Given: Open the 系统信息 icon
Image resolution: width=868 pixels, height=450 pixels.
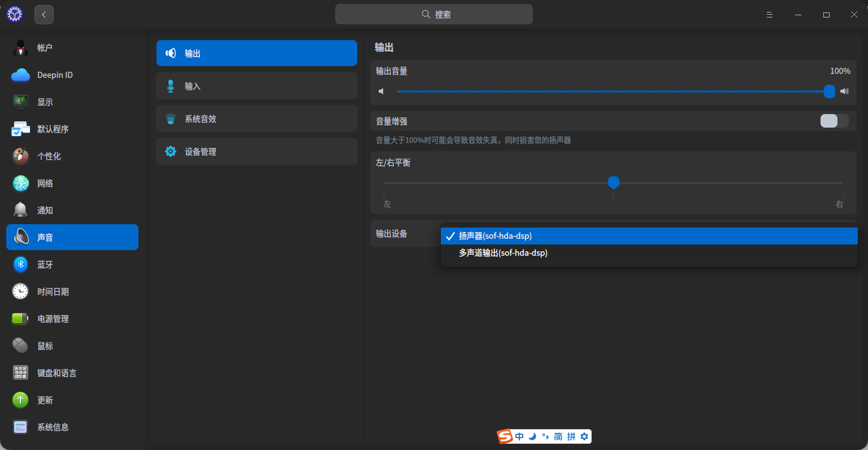Looking at the screenshot, I should [20, 427].
